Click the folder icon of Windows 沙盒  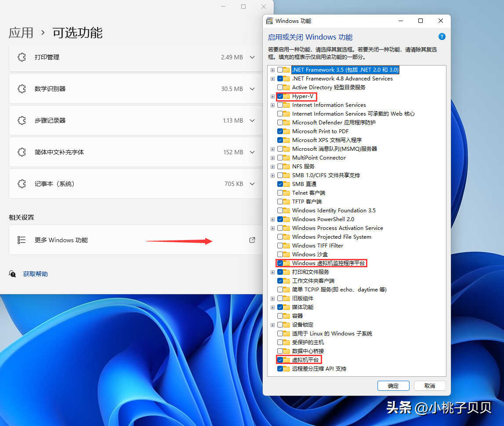tap(286, 254)
